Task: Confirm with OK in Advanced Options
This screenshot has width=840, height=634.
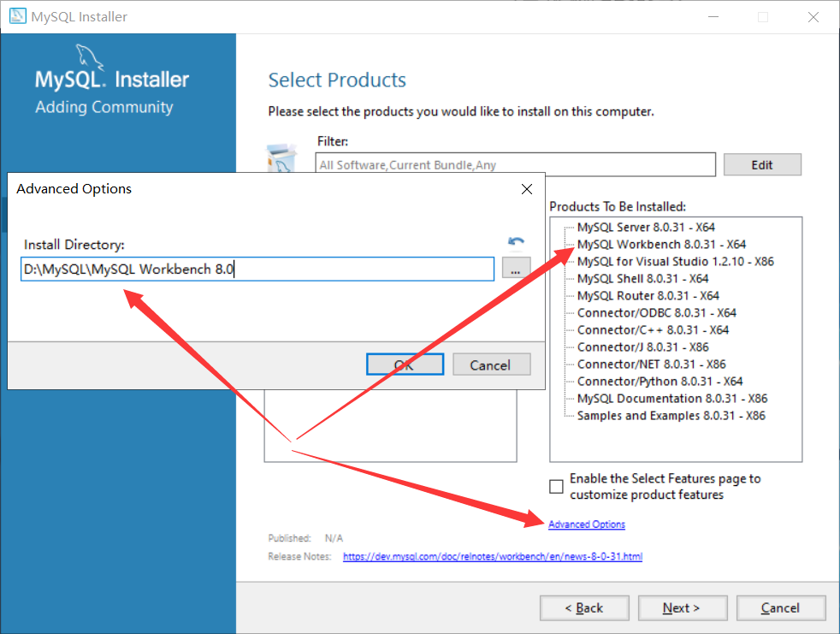Action: coord(405,364)
